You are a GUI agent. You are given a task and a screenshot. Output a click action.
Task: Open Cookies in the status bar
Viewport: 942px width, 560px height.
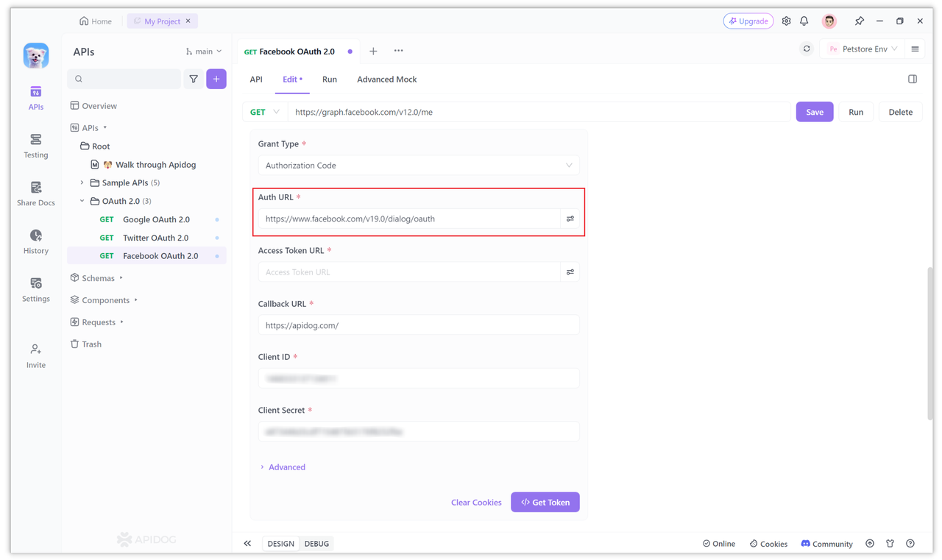(768, 543)
